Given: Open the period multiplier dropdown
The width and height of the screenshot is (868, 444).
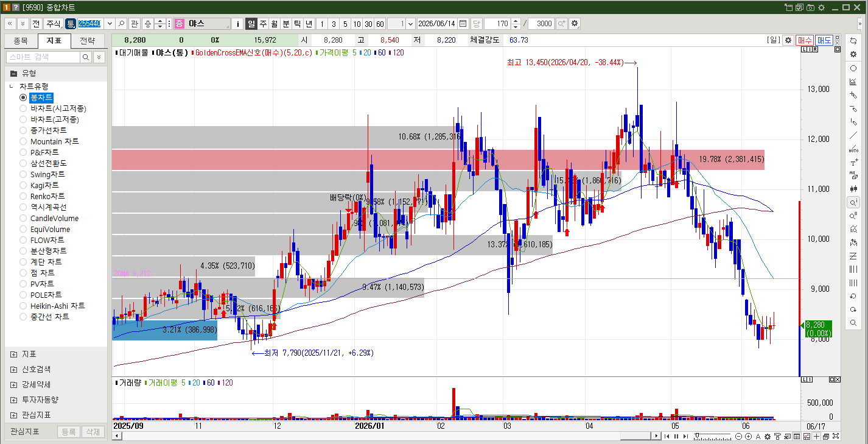Looking at the screenshot, I should click(410, 24).
